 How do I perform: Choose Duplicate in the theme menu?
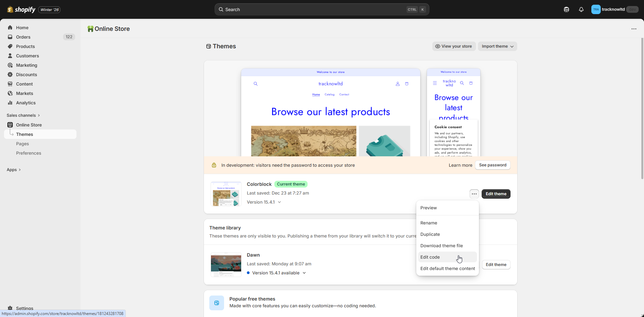coord(430,234)
